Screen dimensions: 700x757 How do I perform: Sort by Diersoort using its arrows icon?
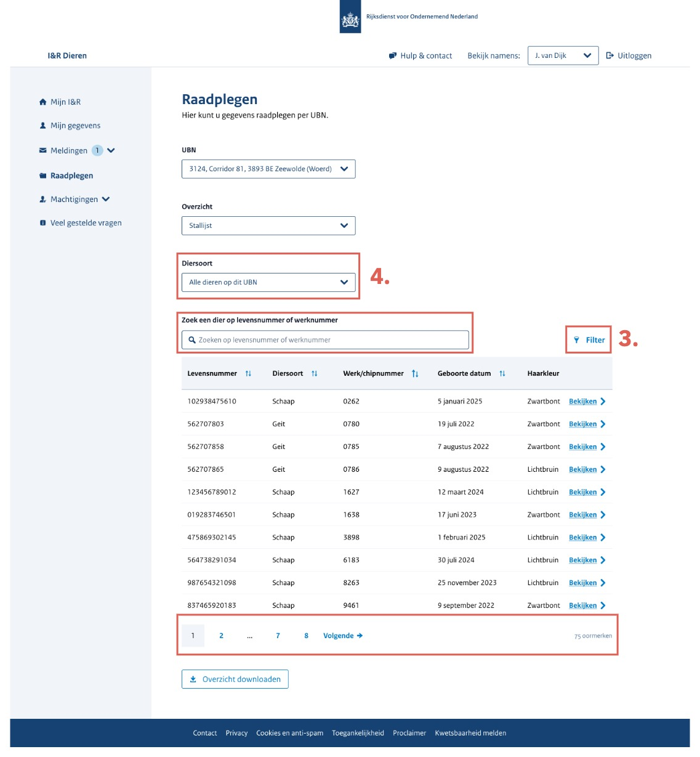point(315,374)
